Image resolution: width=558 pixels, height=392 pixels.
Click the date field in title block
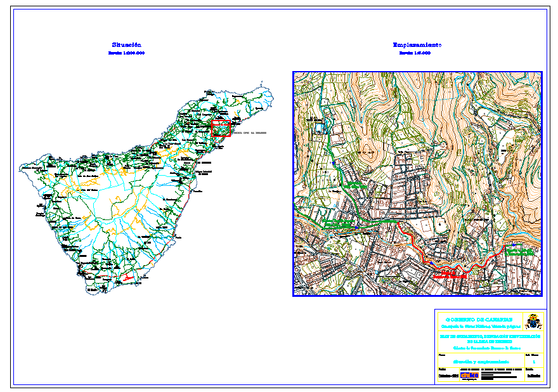coord(449,376)
